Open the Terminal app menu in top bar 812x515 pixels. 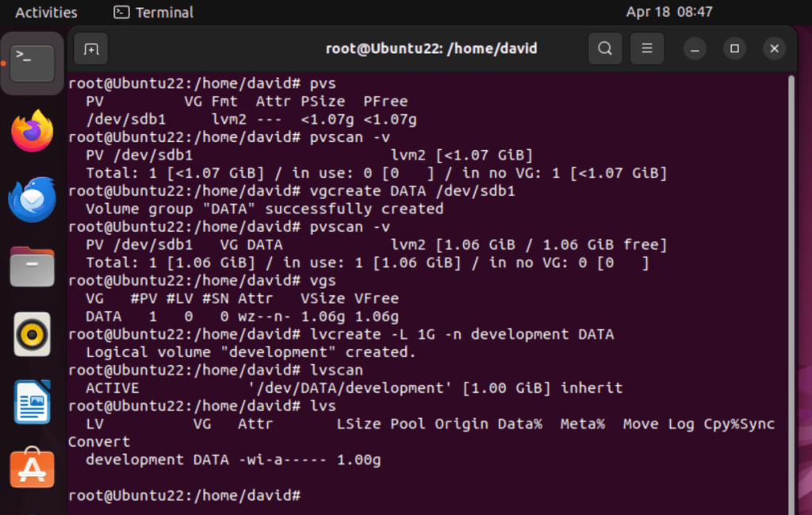pos(154,12)
